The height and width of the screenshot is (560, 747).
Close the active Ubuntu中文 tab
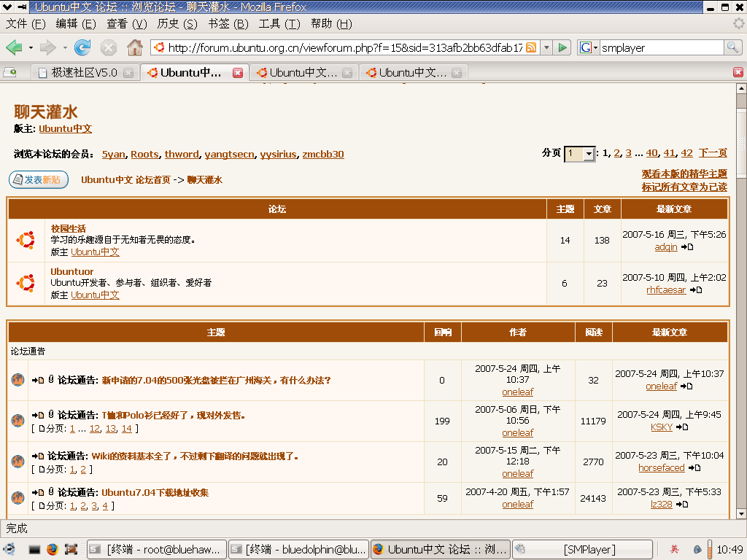(238, 72)
